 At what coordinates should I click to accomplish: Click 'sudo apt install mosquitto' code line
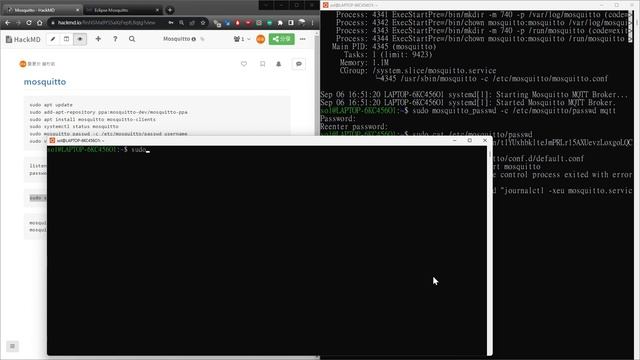92,119
